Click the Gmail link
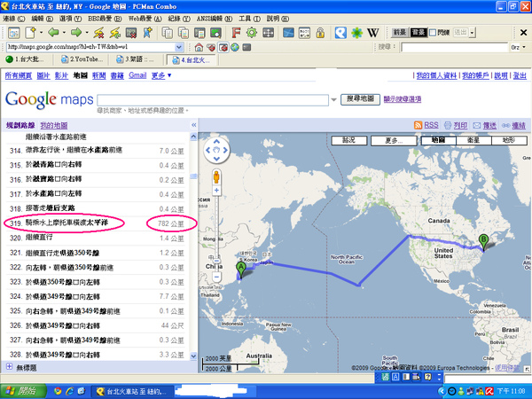 click(x=137, y=75)
